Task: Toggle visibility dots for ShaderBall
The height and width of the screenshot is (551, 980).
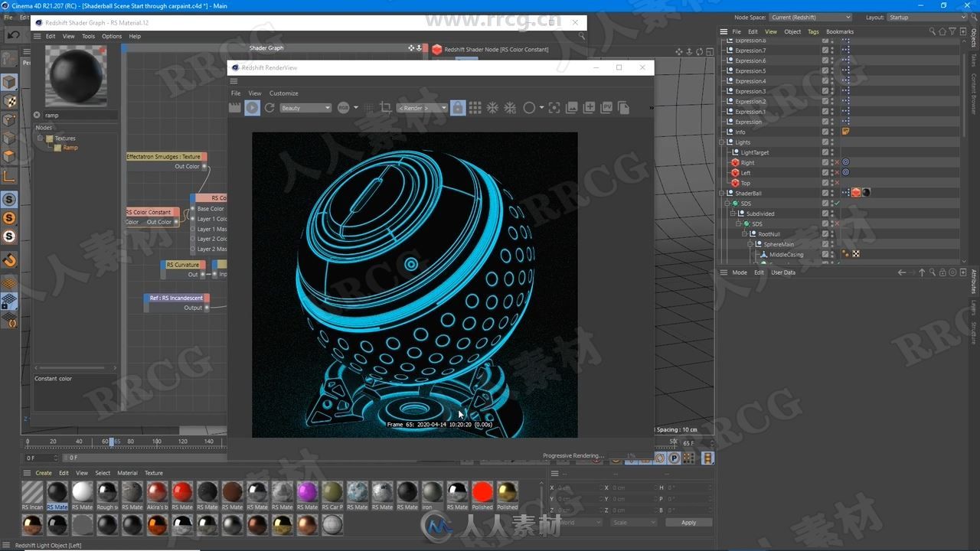Action: pyautogui.click(x=832, y=193)
